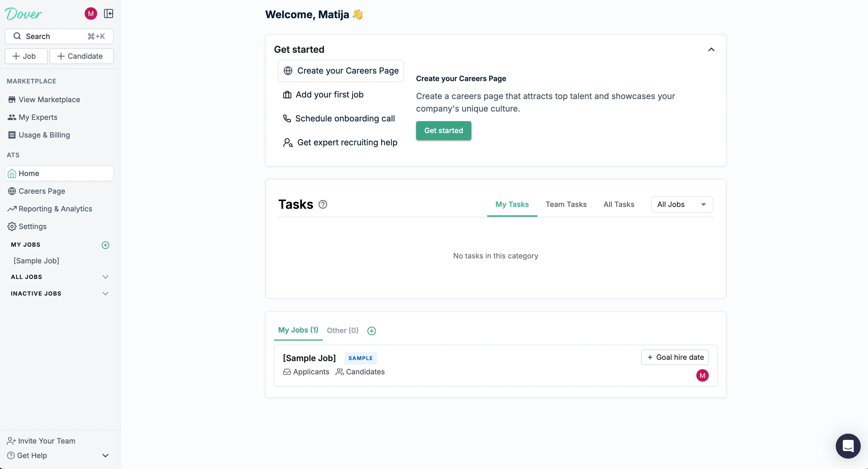Click into the Search field
The height and width of the screenshot is (469, 868).
pyautogui.click(x=59, y=36)
